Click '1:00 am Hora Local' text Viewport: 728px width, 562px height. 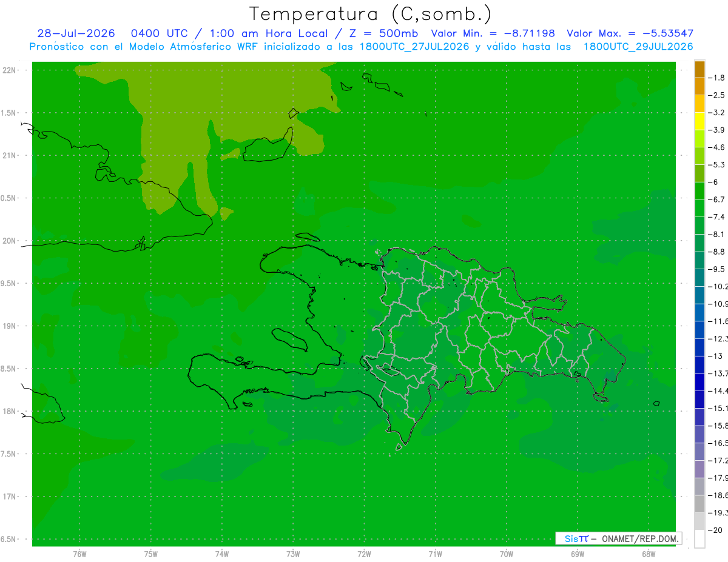tap(268, 33)
